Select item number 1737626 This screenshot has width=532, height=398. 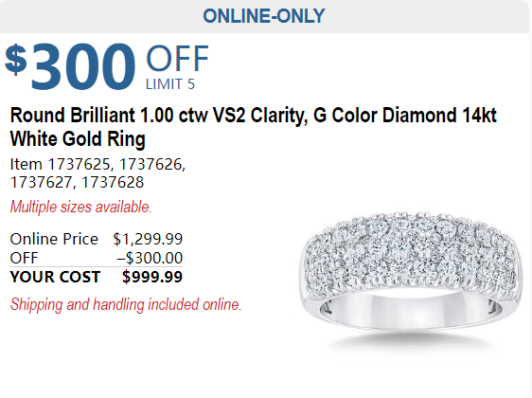(151, 164)
